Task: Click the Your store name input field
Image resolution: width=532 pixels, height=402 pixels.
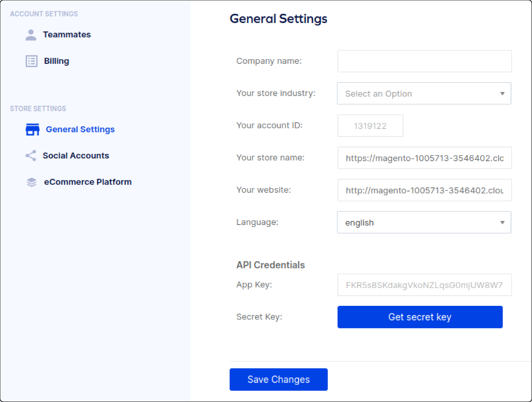Action: [423, 157]
